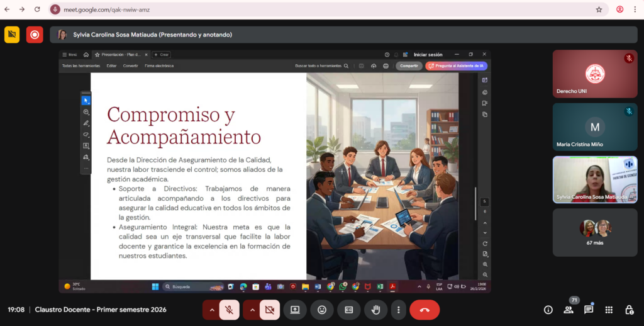Bookmark this page with star icon
This screenshot has height=326, width=644.
click(599, 9)
